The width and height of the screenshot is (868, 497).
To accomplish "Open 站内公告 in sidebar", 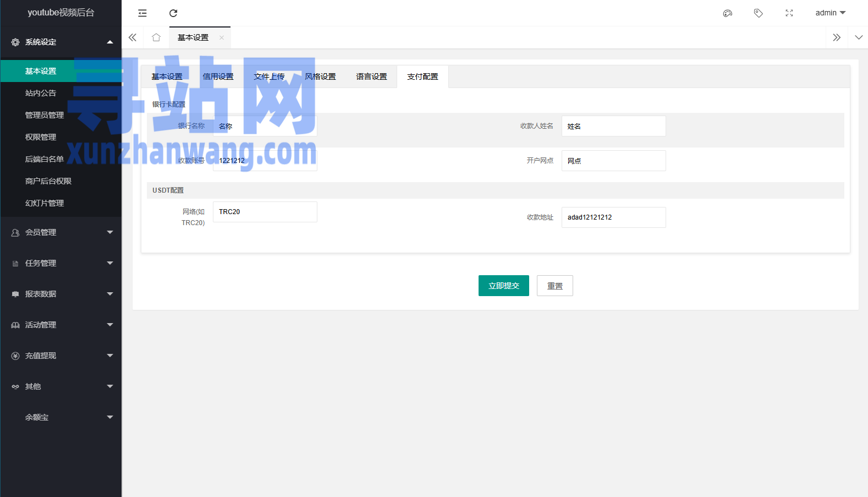I will (61, 93).
